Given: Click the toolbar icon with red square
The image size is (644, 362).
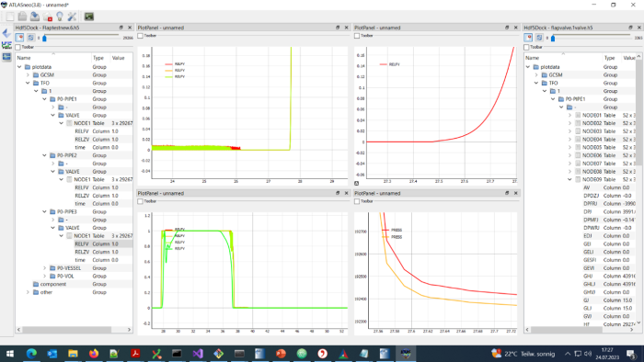Looking at the screenshot, I should [x=48, y=17].
